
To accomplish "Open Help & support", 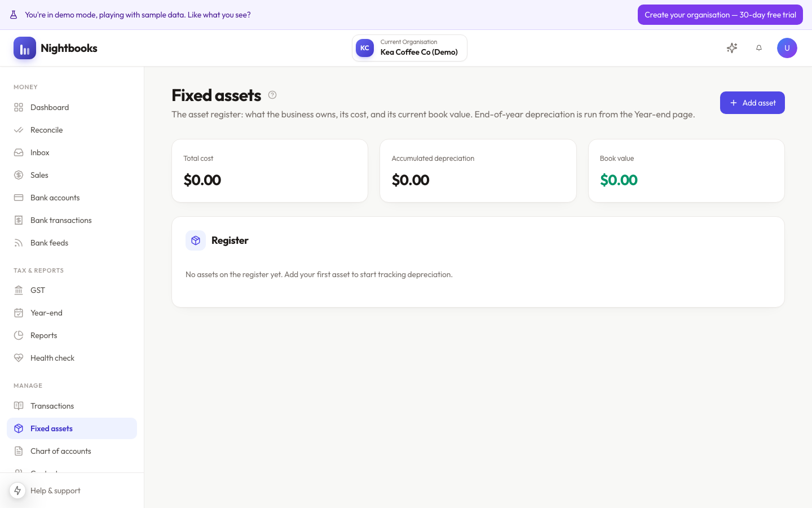I will (55, 491).
